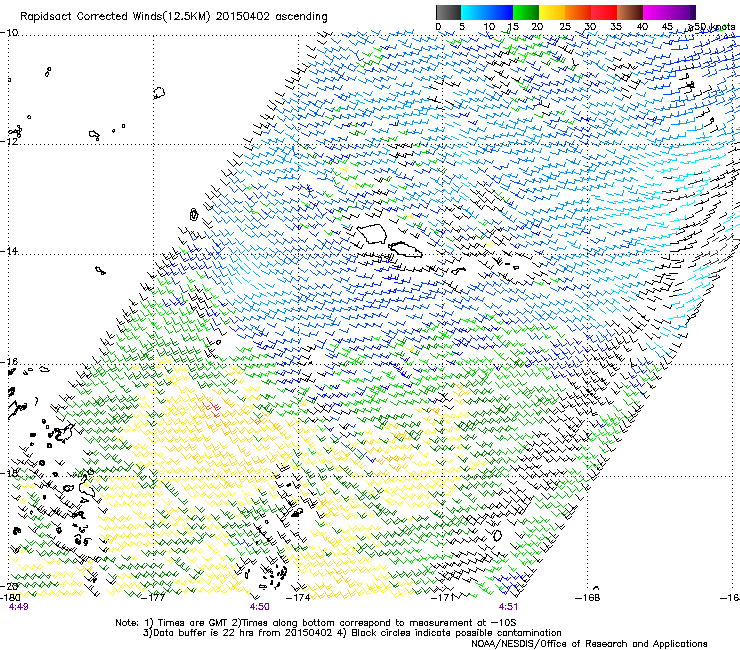Click the note line 'Times are GMT'
The width and height of the screenshot is (740, 650).
[192, 623]
